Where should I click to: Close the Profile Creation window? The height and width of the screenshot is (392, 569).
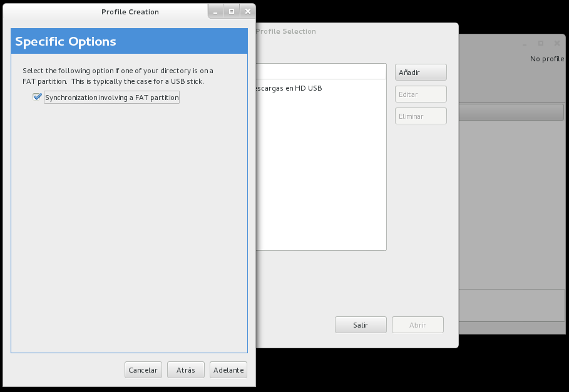(248, 12)
